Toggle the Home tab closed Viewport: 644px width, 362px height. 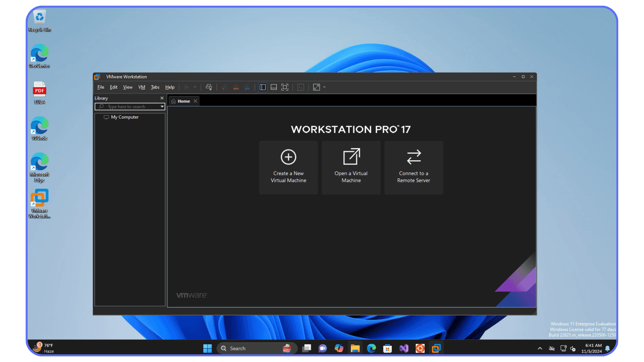click(196, 101)
